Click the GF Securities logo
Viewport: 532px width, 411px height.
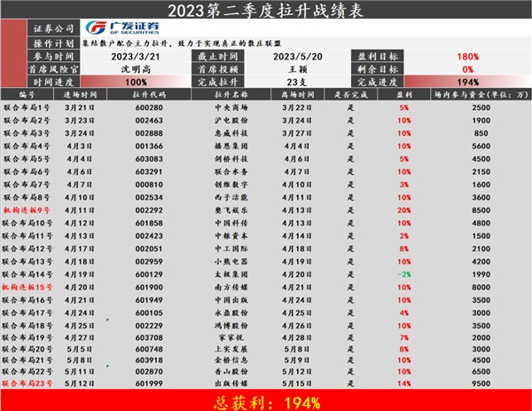[122, 28]
